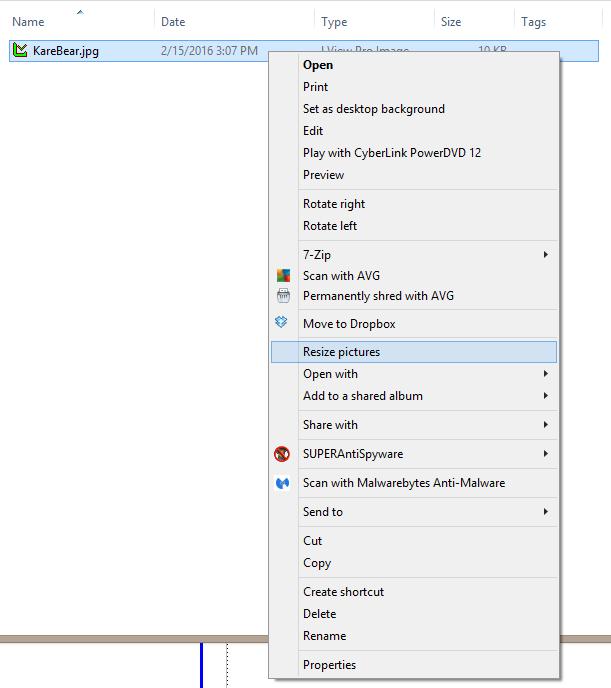This screenshot has width=611, height=688.
Task: Sort files by the Date column header
Action: click(173, 21)
